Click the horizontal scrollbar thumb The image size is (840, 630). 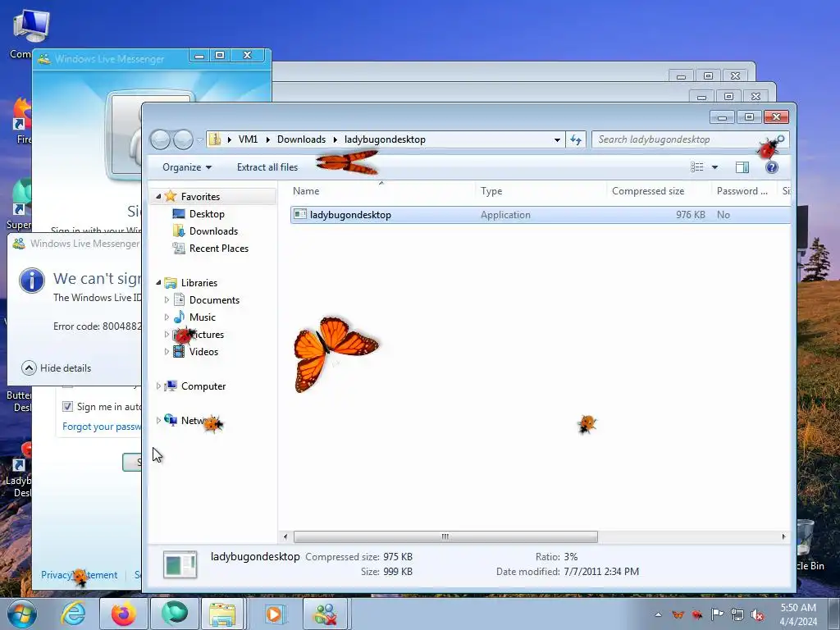click(x=445, y=536)
